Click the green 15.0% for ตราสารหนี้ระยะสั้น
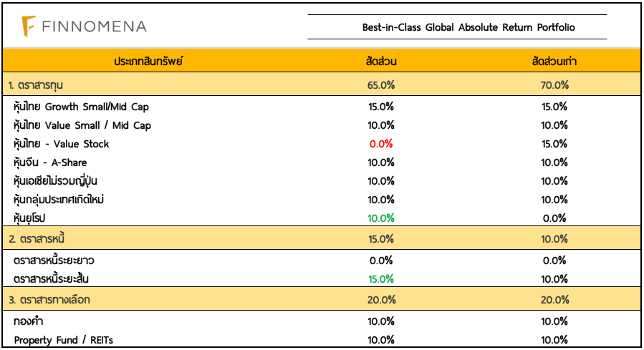The width and height of the screenshot is (644, 350). (x=381, y=278)
